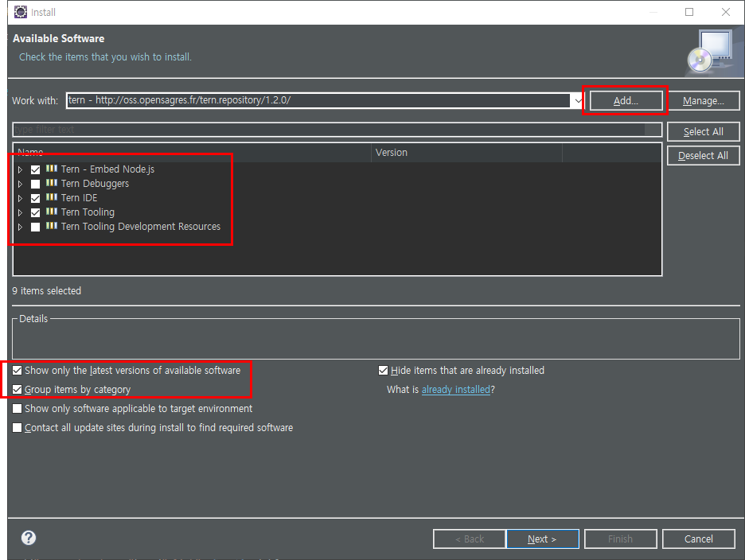Click the Eclipse Install window icon
The height and width of the screenshot is (560, 745).
(21, 12)
